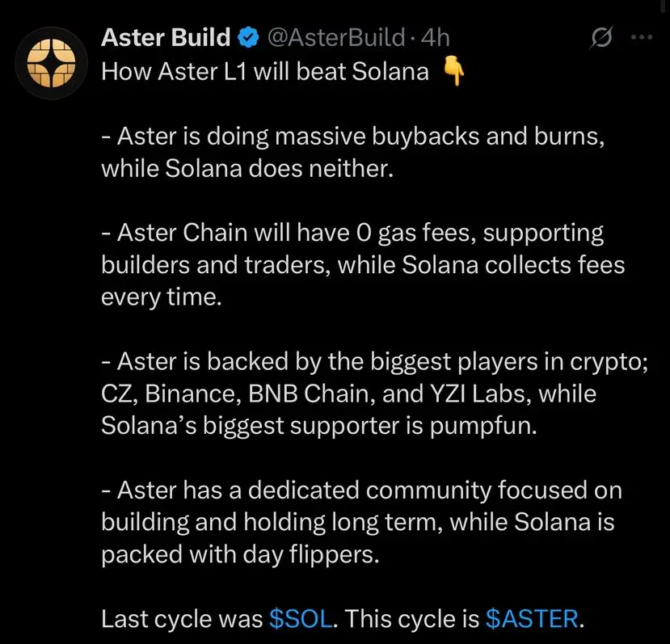
Task: Open the post via 4h timestamp
Action: [436, 38]
